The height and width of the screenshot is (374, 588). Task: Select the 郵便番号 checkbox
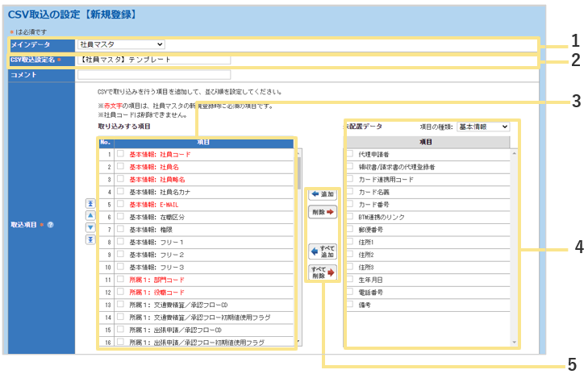click(x=349, y=229)
